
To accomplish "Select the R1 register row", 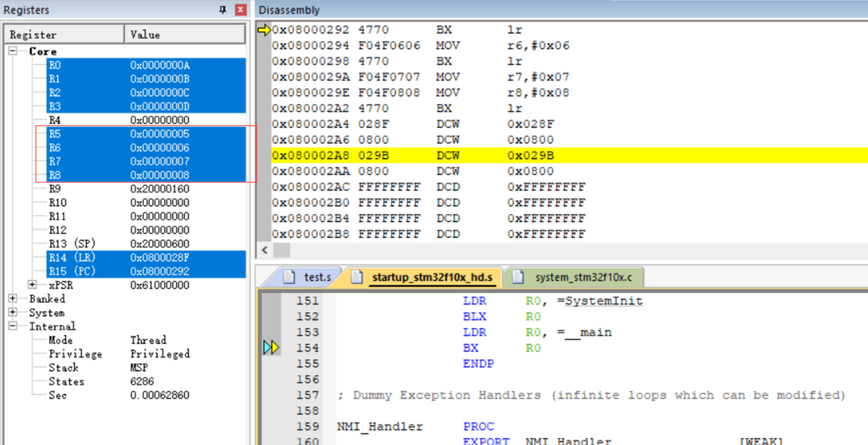I will (146, 79).
